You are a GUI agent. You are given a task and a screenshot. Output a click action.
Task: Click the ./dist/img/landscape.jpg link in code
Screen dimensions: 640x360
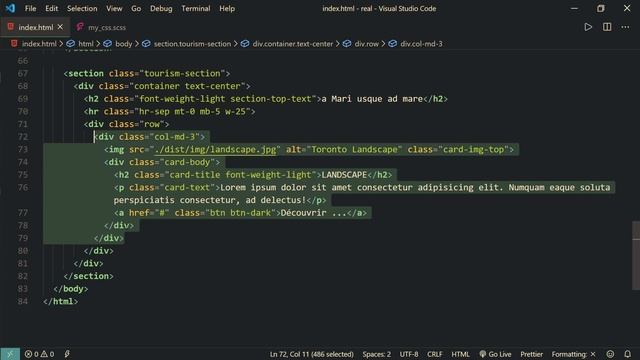pyautogui.click(x=216, y=149)
